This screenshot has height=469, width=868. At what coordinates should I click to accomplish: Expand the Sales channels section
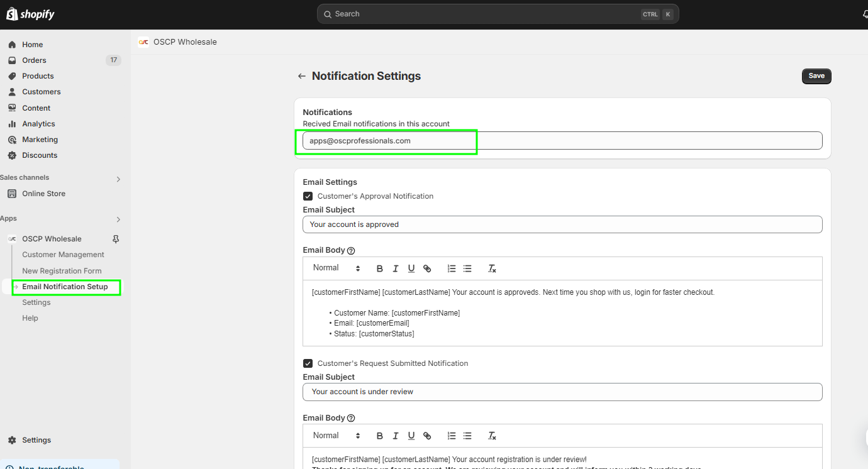[x=118, y=179]
